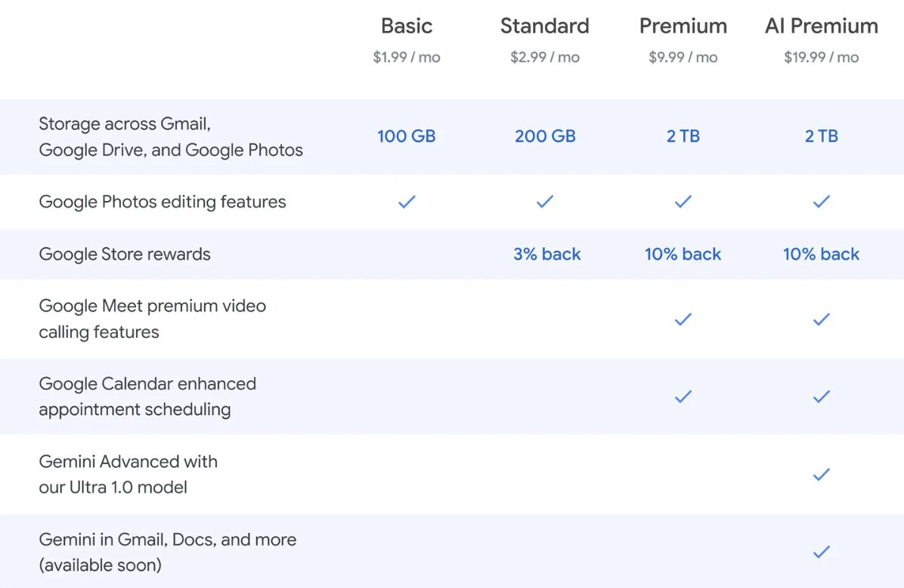Select the Standard plan heading
Screen dimensions: 904x588
(545, 26)
